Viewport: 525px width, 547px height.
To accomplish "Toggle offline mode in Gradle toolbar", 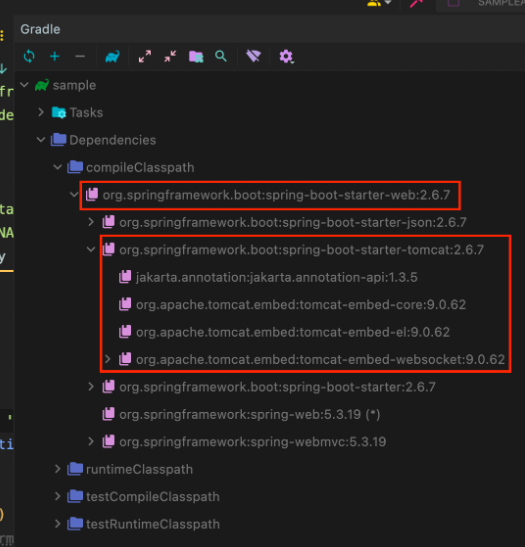I will [254, 56].
